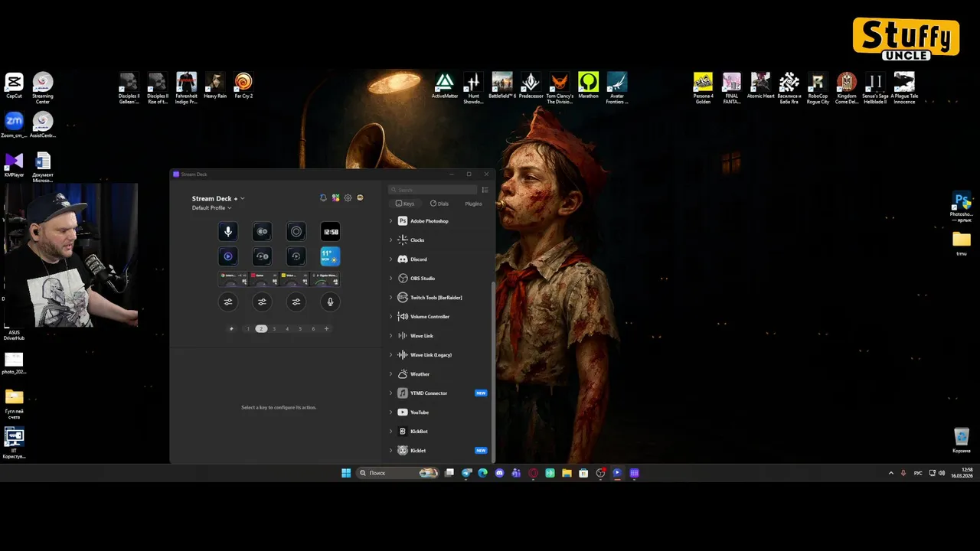Go to page 5
Viewport: 980px width, 551px height.
tap(300, 329)
